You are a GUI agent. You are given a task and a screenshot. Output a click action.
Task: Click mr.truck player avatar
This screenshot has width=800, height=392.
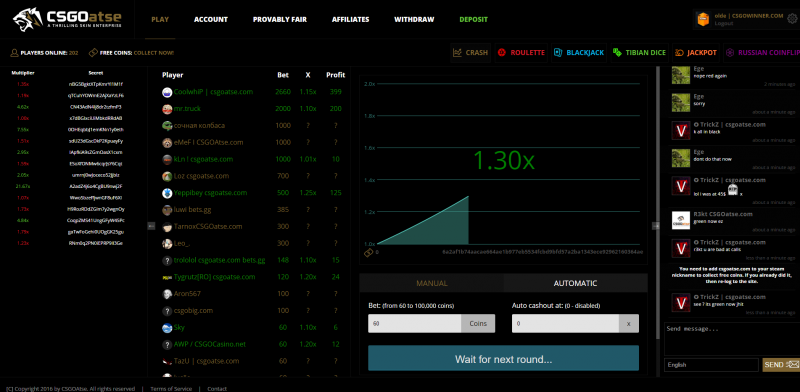[167, 109]
